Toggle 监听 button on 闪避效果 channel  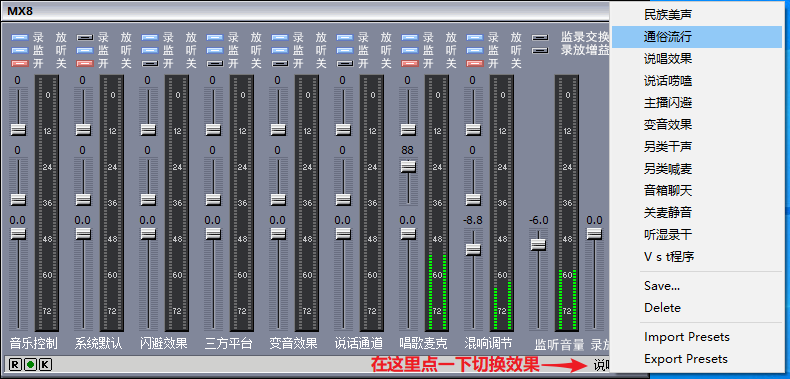pos(150,50)
